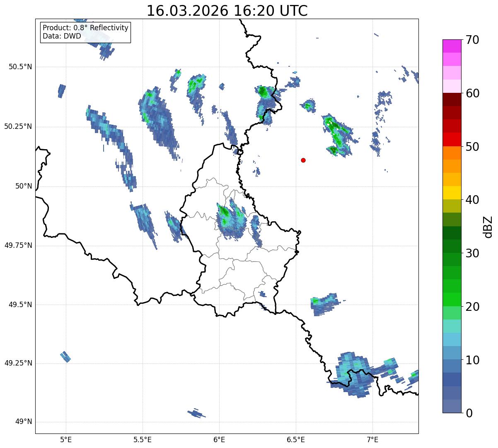Click the orange colorbar segment below 50

452,153
